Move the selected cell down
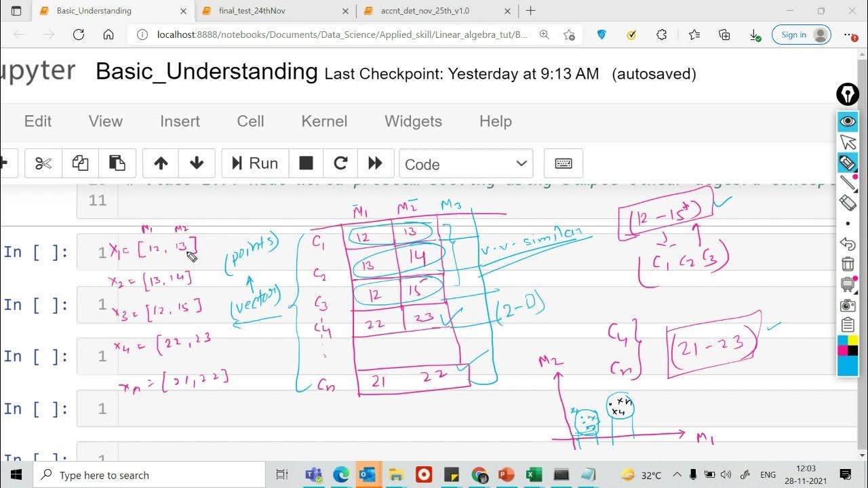 click(x=197, y=163)
